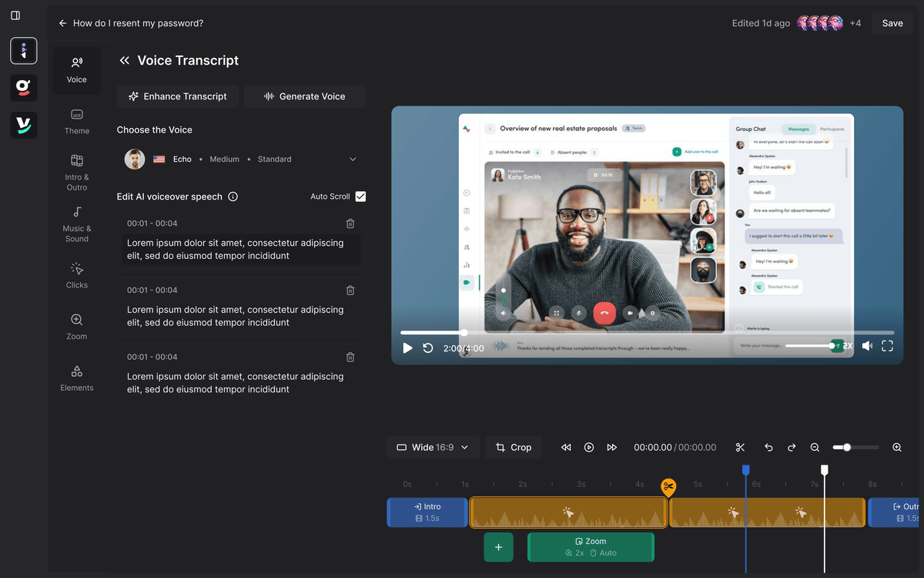924x578 pixels.
Task: Adjust the timeline zoom slider handle
Action: click(x=847, y=447)
